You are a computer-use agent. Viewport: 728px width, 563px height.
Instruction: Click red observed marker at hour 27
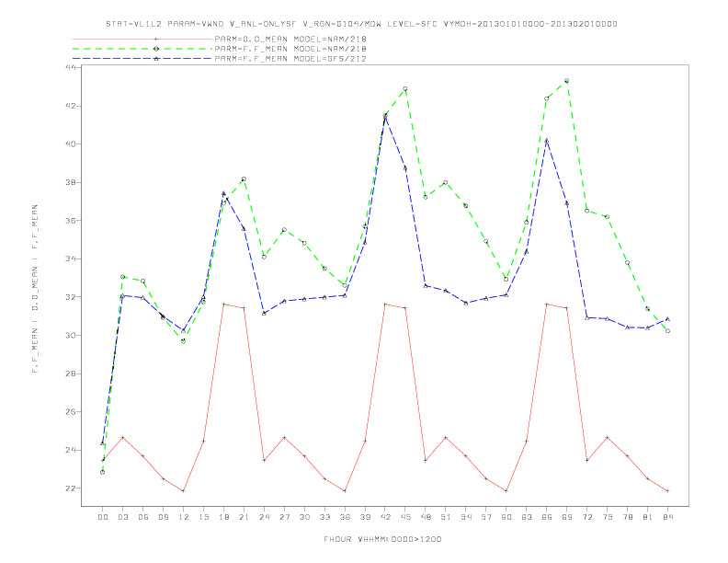[x=284, y=438]
